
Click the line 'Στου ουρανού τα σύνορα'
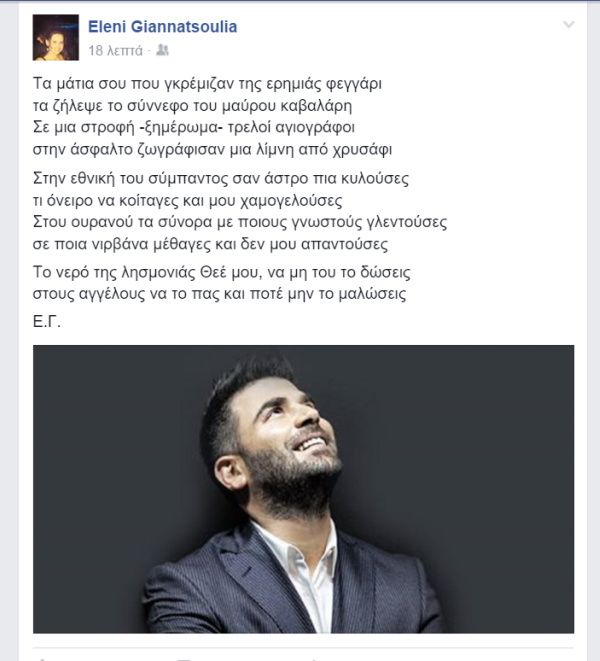click(240, 222)
